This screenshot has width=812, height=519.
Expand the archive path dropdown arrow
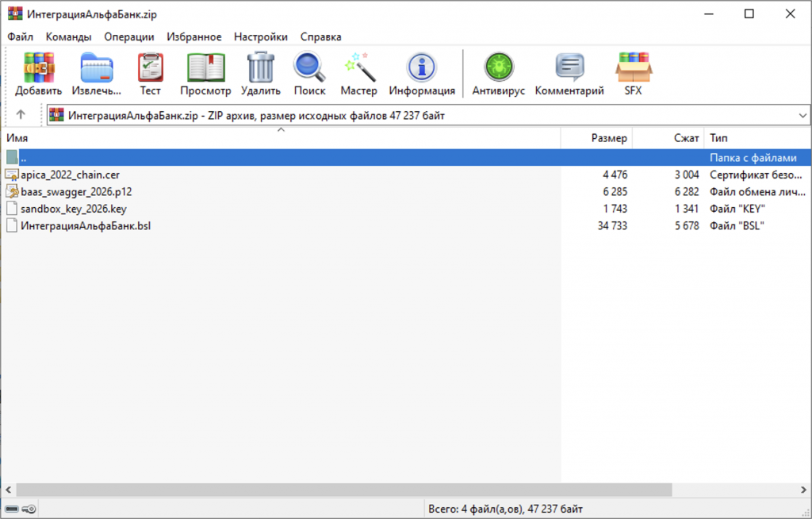click(802, 116)
